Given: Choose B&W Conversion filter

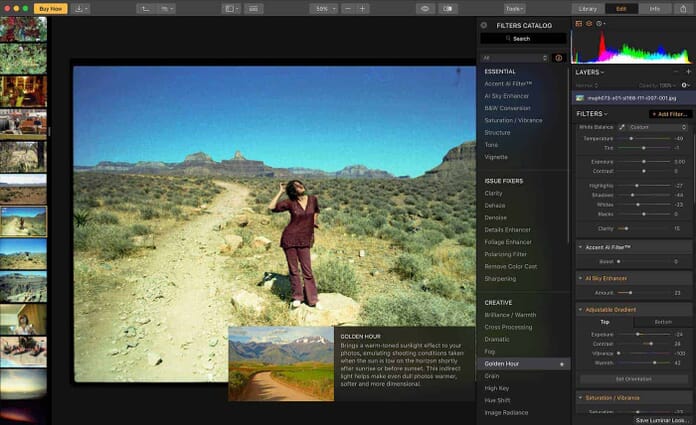Looking at the screenshot, I should click(x=507, y=108).
